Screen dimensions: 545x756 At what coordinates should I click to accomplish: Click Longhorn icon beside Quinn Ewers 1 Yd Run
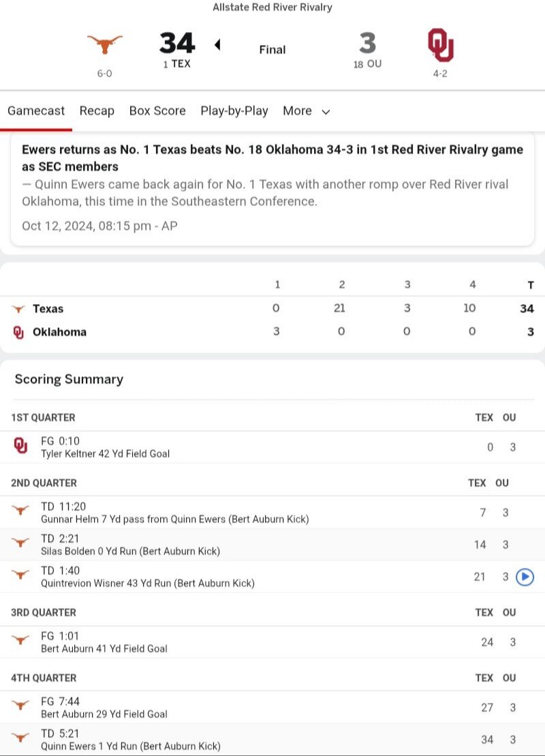coord(20,737)
